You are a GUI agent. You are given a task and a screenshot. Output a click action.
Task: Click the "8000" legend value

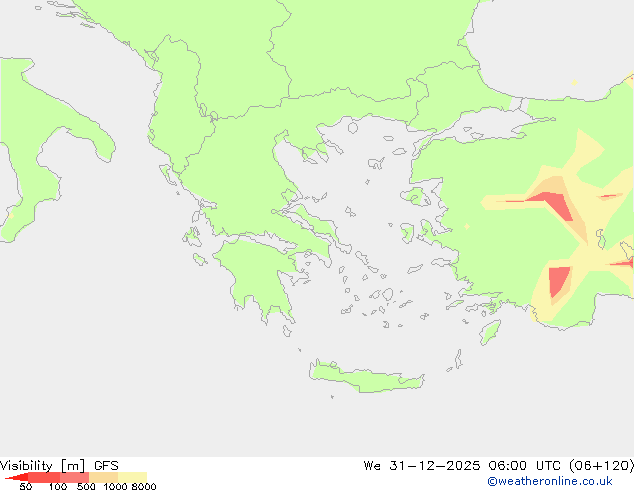pos(144,486)
